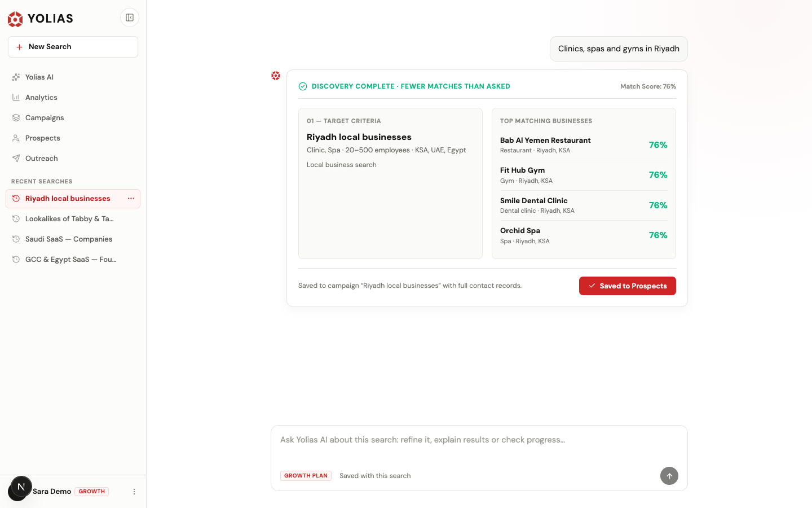The image size is (812, 508).
Task: Click the 'Saved with this search' text
Action: click(375, 476)
